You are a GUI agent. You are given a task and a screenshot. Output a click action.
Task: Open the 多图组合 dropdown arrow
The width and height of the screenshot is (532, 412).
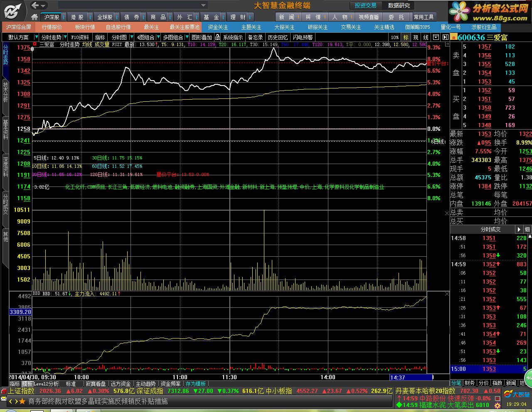186,37
